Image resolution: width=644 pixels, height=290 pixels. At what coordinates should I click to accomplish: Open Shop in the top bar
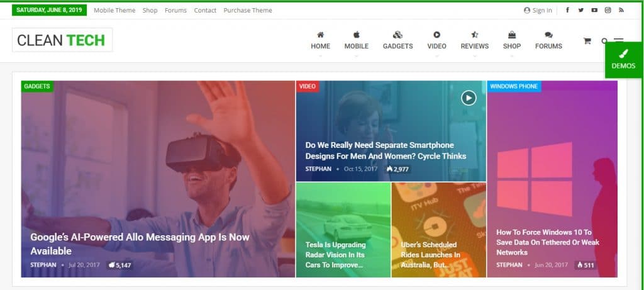[150, 10]
